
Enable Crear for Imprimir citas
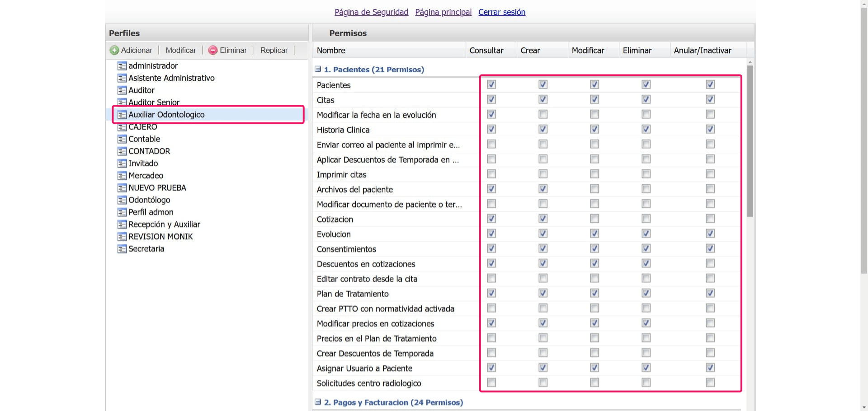pyautogui.click(x=543, y=174)
